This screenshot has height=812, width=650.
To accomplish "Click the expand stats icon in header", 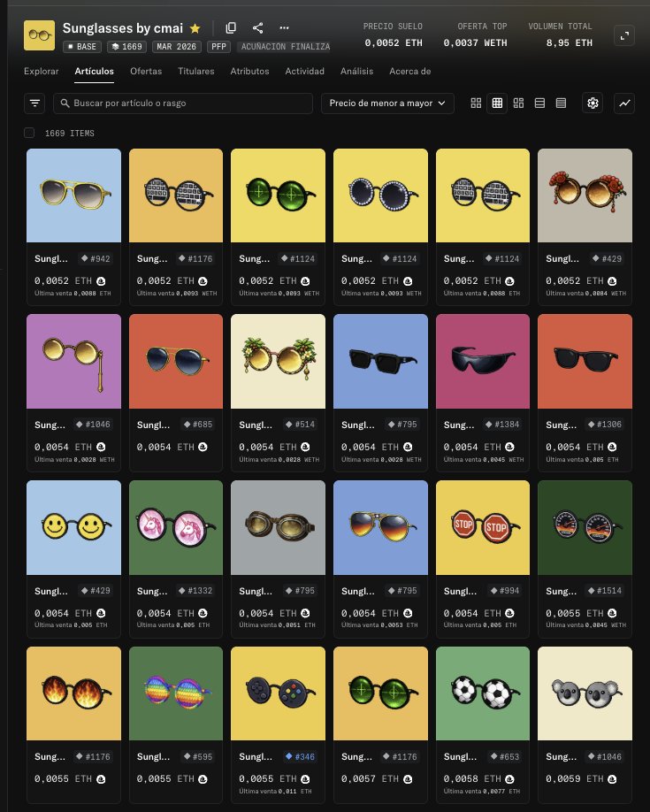I will click(x=624, y=35).
